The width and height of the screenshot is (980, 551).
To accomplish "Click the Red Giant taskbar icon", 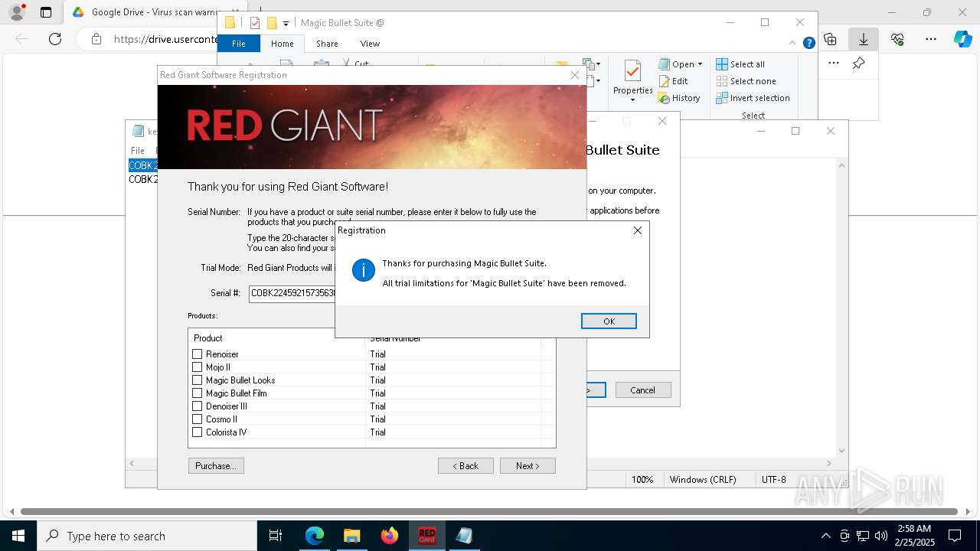I will [x=426, y=536].
